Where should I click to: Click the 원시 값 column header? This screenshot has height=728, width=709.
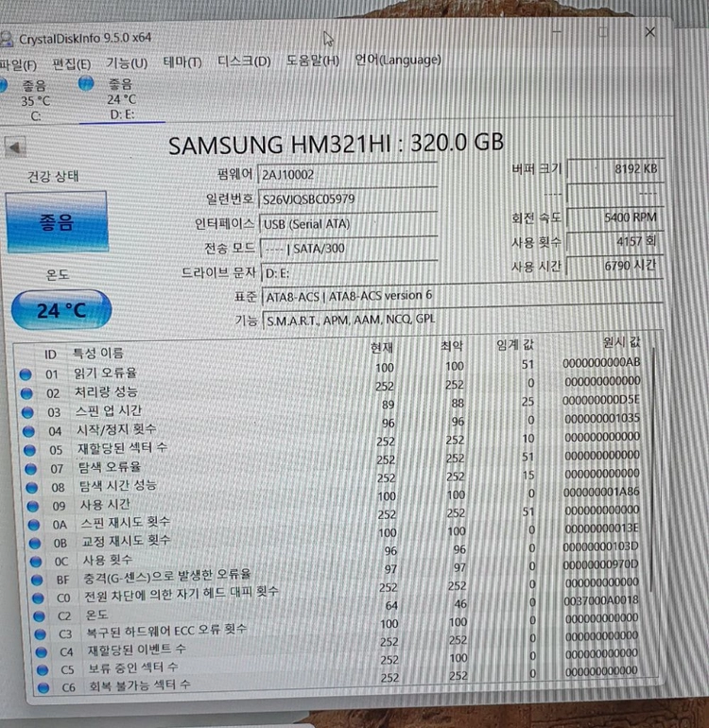pyautogui.click(x=621, y=342)
